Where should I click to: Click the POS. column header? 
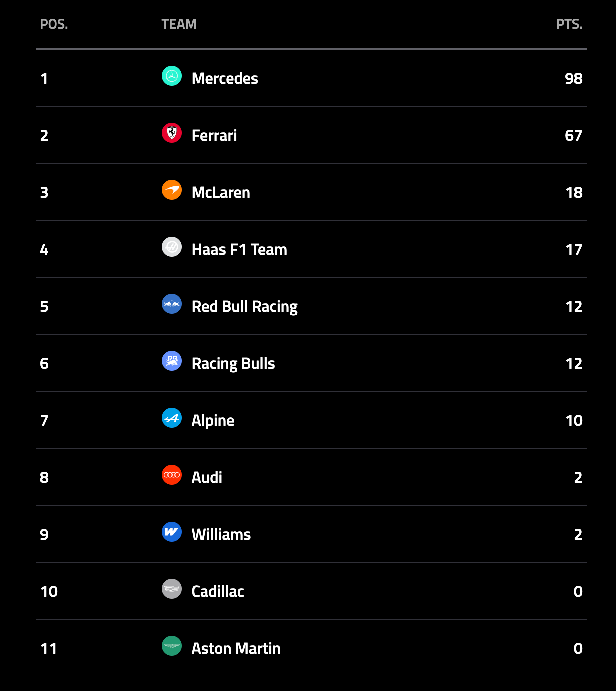[x=54, y=24]
